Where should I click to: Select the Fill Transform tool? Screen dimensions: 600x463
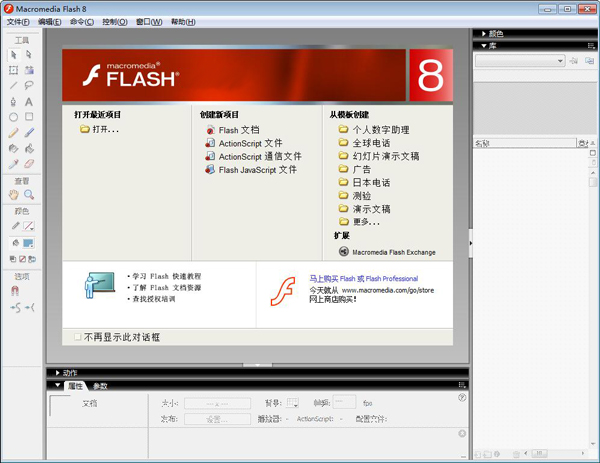(x=29, y=70)
